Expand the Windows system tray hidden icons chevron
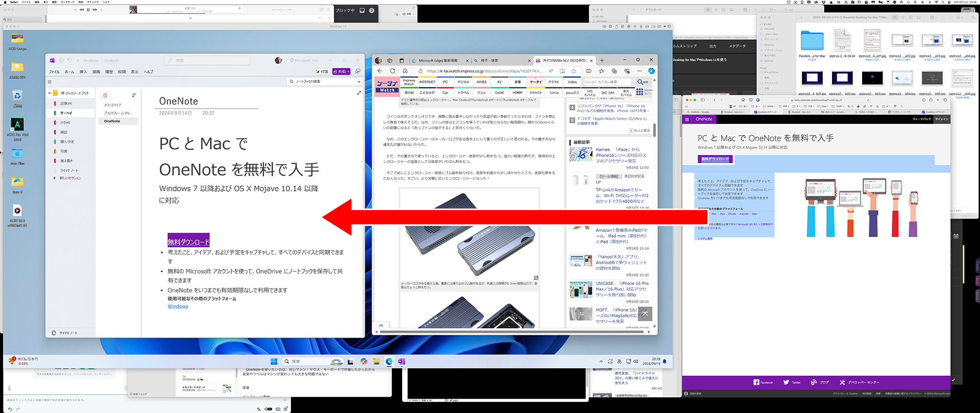 click(x=601, y=362)
